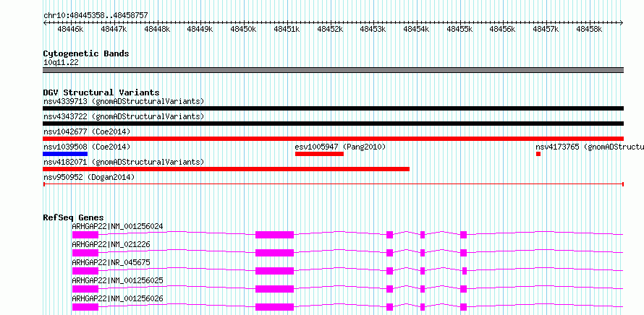Image resolution: width=644 pixels, height=315 pixels.
Task: Click the 48446k ruler label
Action: pyautogui.click(x=71, y=29)
